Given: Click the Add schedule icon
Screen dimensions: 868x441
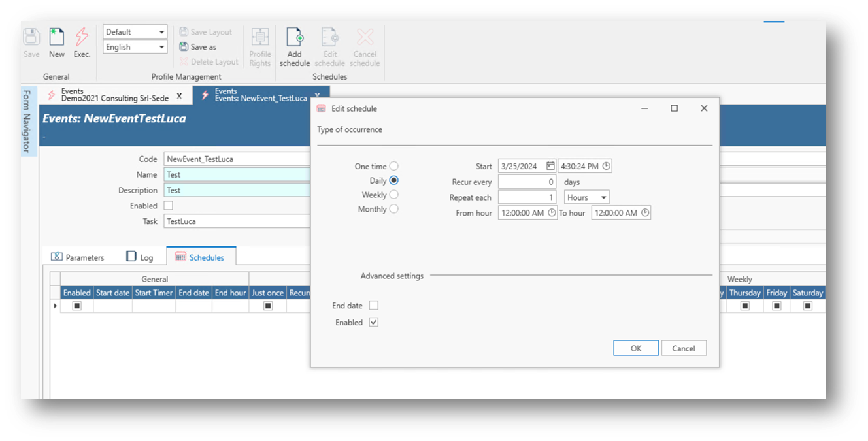Looking at the screenshot, I should 295,38.
